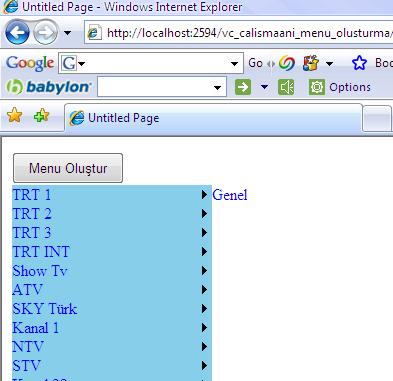The image size is (393, 381).
Task: Click the Add to Favorites icon
Action: click(41, 116)
